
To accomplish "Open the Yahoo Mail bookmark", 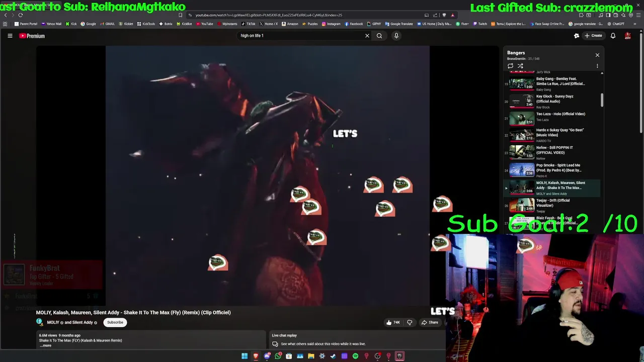I will (51, 24).
